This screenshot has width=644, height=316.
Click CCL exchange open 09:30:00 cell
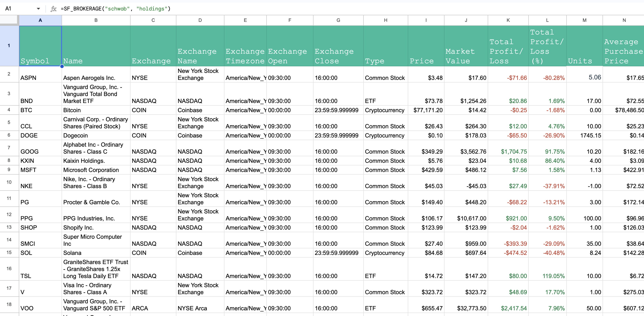290,123
